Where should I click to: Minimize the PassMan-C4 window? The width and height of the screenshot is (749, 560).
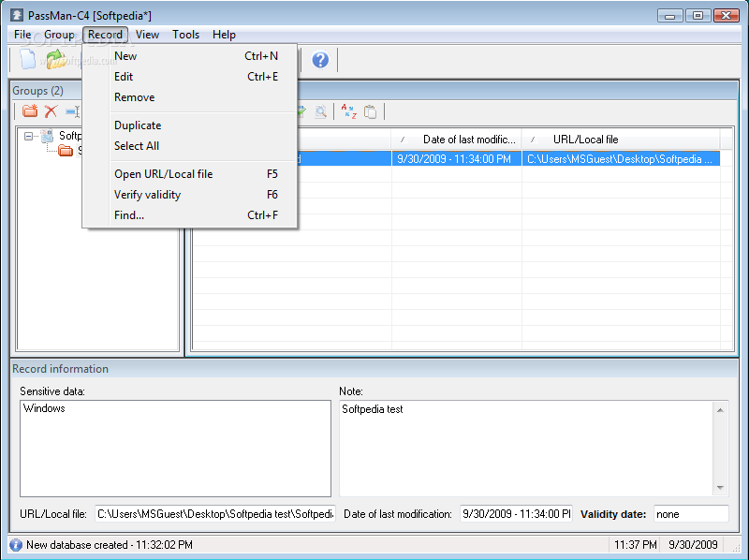[669, 15]
